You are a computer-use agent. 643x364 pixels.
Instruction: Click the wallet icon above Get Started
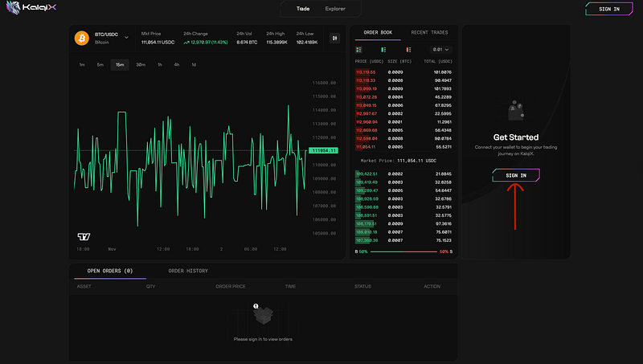[515, 112]
